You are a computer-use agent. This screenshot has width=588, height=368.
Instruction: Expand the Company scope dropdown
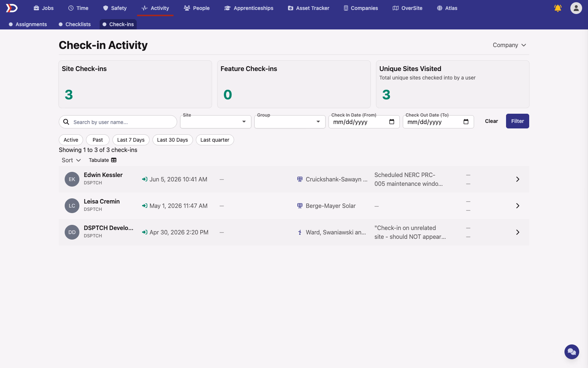pyautogui.click(x=509, y=45)
